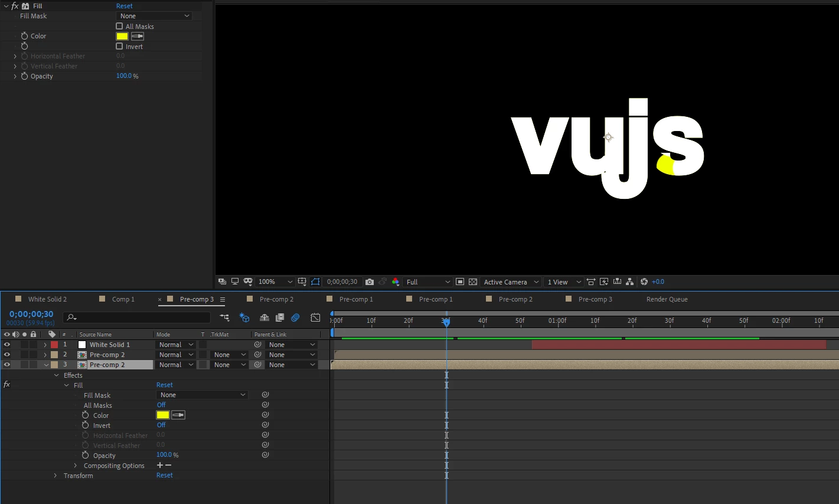This screenshot has height=504, width=839.
Task: Open the yellow Color swatch in timeline
Action: [x=163, y=415]
